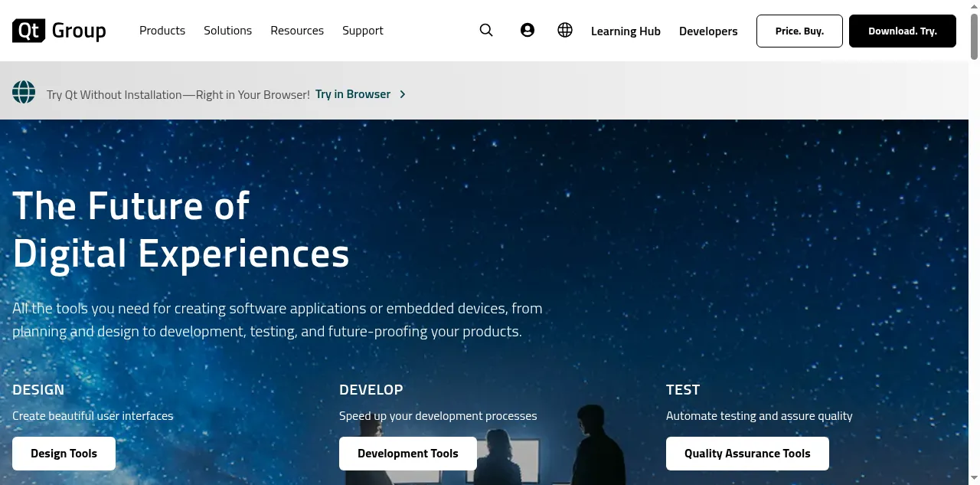
Task: Open the Solutions menu
Action: 227,31
